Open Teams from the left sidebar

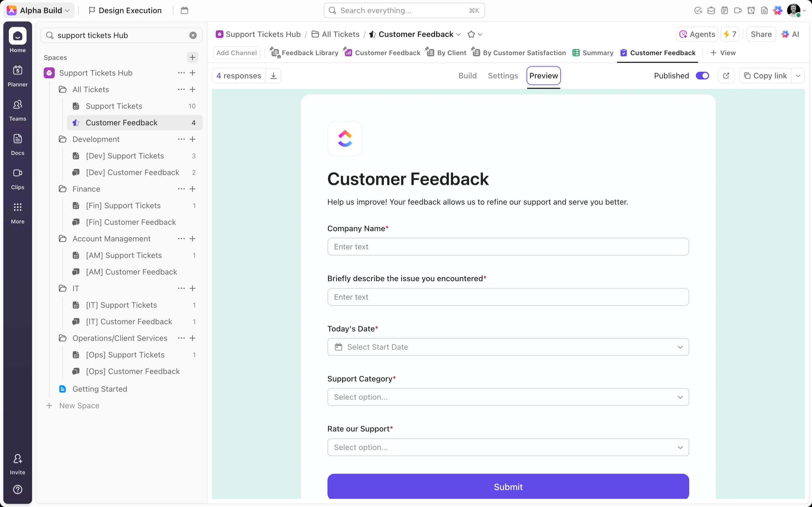[x=17, y=110]
